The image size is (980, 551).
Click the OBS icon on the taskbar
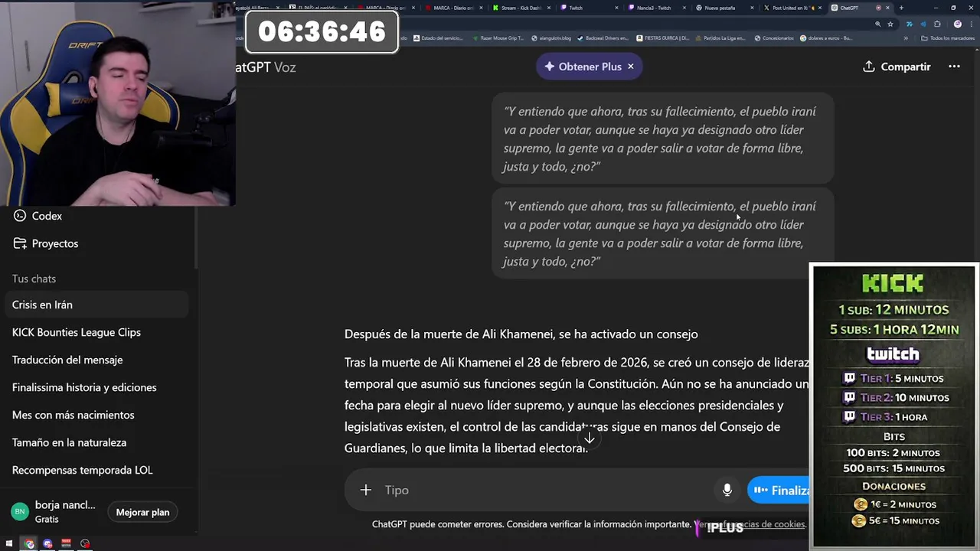85,543
